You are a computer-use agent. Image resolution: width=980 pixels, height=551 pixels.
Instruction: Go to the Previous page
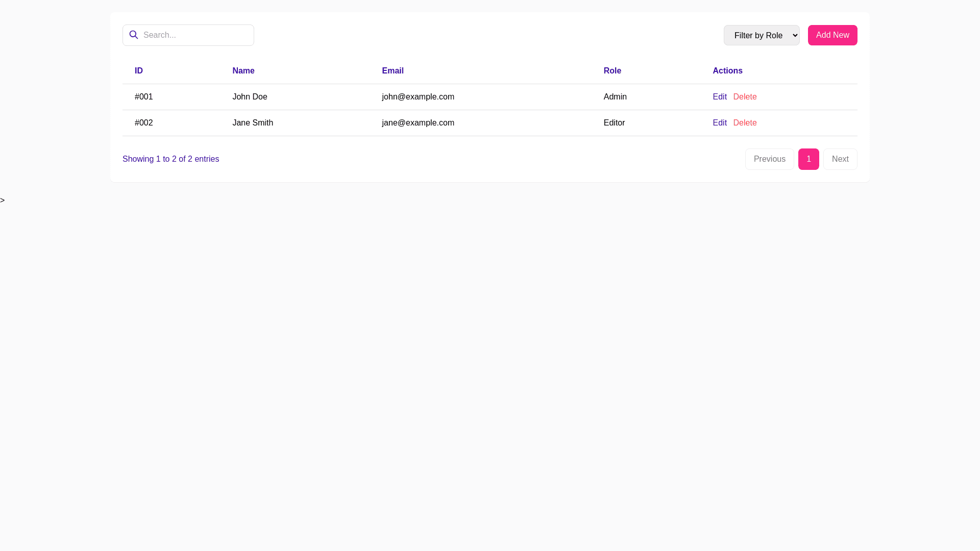pos(769,159)
